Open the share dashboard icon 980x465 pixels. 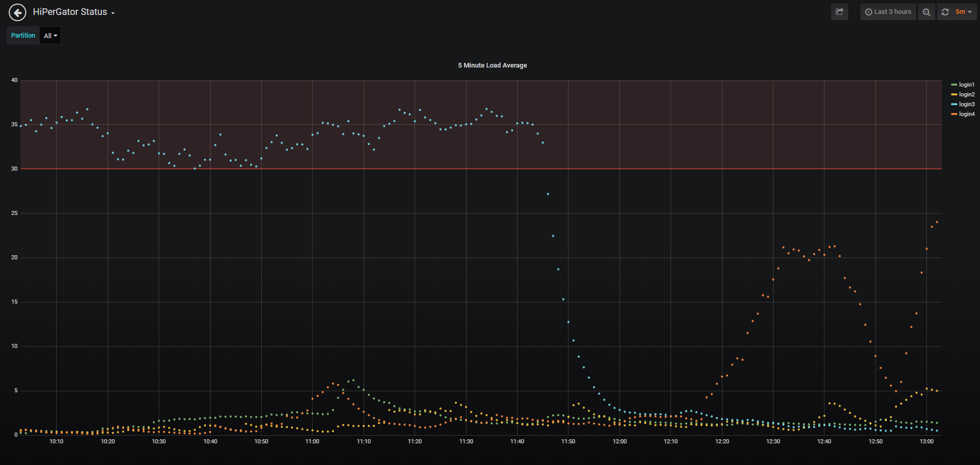pyautogui.click(x=839, y=12)
